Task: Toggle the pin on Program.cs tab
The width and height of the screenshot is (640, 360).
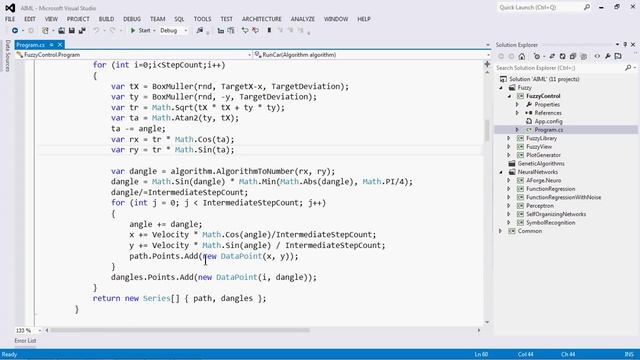Action: tap(51, 45)
